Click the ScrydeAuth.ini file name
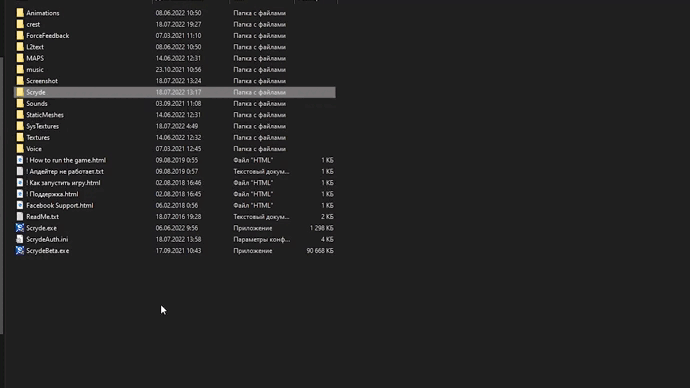690x388 pixels. click(x=47, y=239)
